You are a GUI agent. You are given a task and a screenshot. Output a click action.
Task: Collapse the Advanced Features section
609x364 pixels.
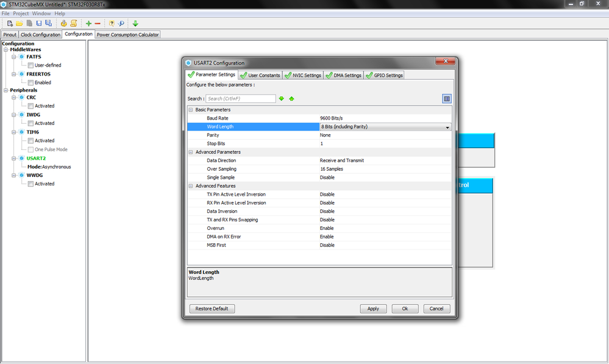[x=191, y=186]
